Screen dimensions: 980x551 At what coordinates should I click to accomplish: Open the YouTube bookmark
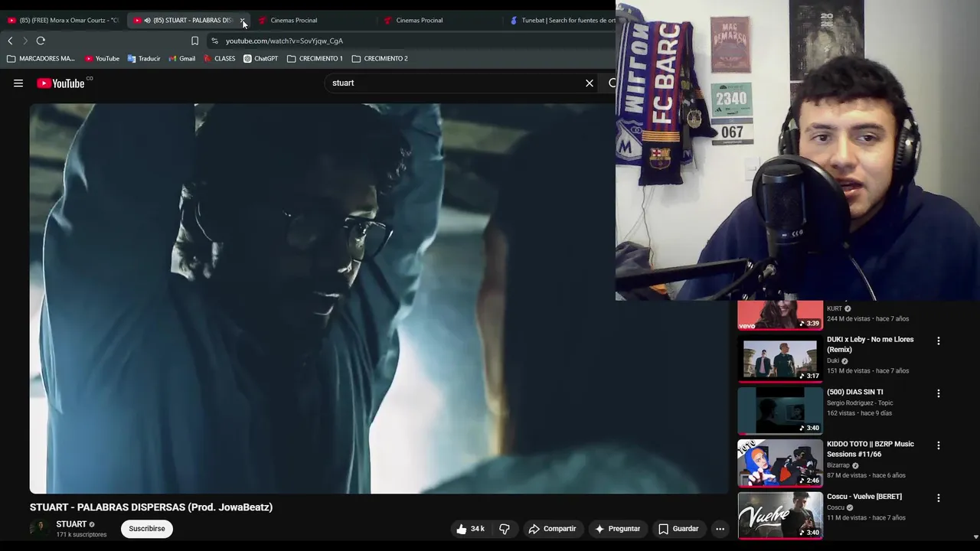102,58
